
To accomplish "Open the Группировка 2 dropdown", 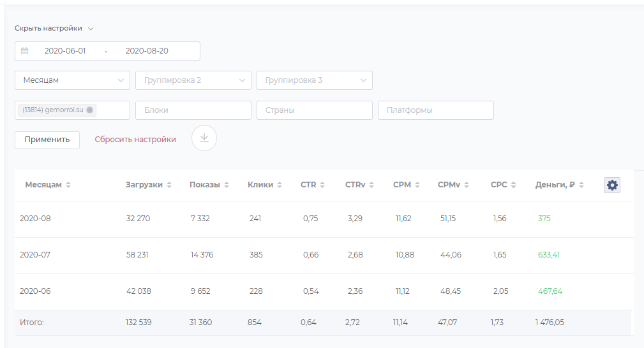I will (193, 80).
